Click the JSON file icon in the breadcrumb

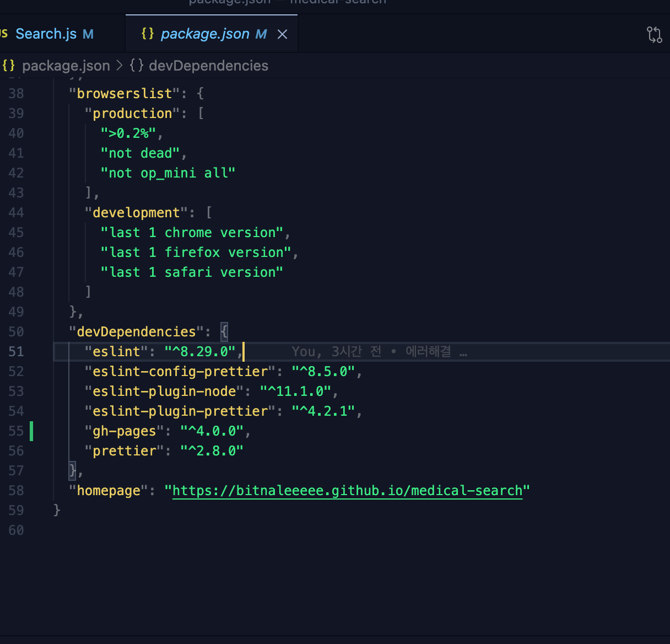pyautogui.click(x=9, y=66)
